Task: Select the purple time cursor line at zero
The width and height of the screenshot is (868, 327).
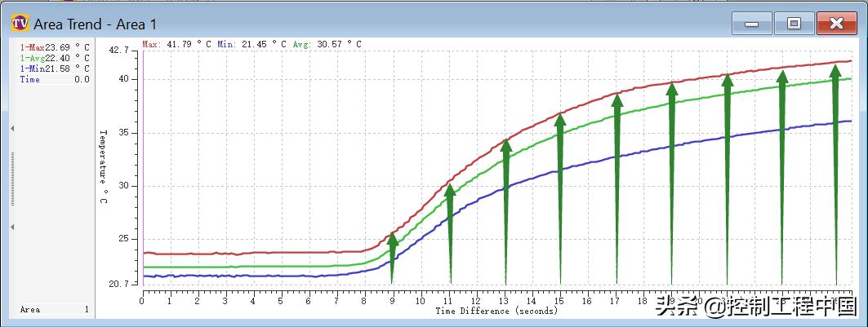Action: coord(143,168)
